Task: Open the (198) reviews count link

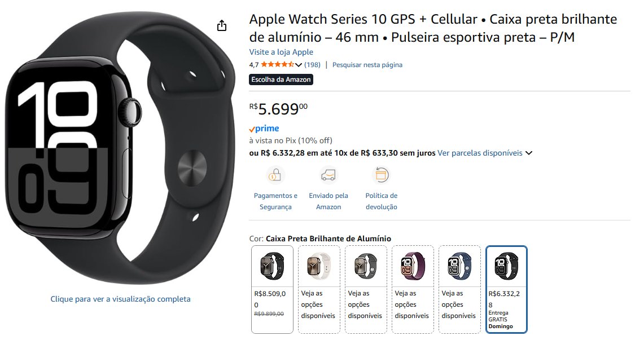Action: pos(312,65)
